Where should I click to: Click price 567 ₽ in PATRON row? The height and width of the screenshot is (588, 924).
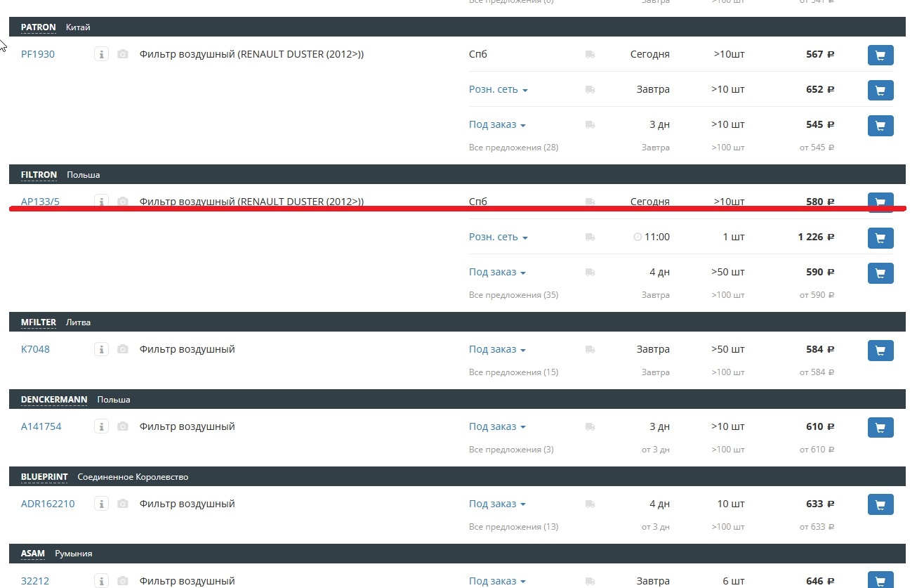click(x=820, y=54)
